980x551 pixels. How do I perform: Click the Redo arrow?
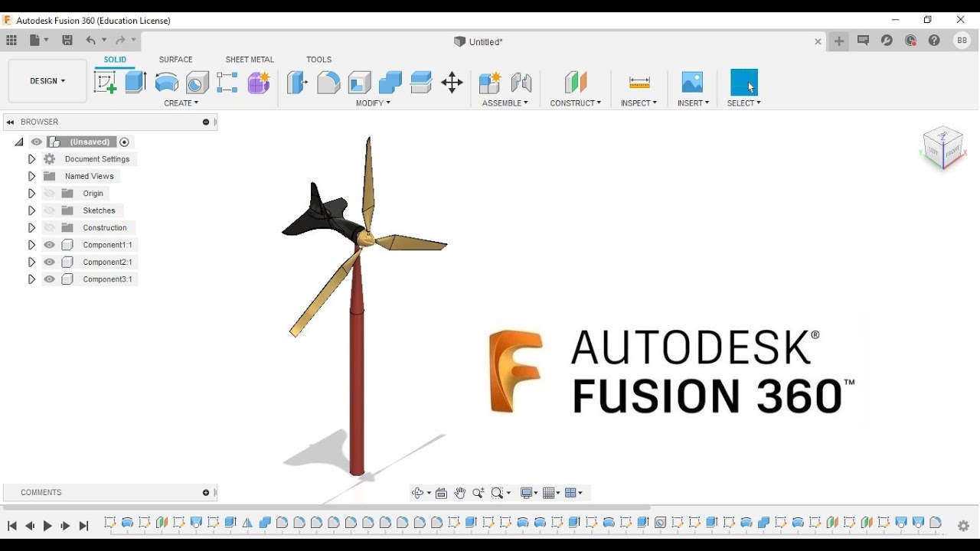120,41
